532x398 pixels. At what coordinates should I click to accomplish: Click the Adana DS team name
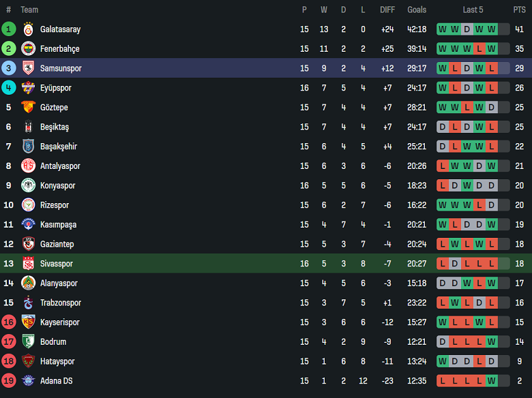56,381
